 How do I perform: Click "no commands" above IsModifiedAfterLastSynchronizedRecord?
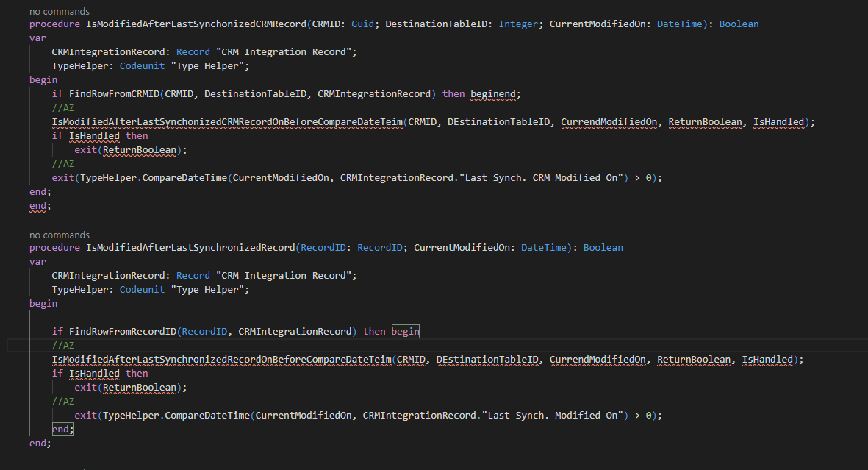tap(58, 235)
